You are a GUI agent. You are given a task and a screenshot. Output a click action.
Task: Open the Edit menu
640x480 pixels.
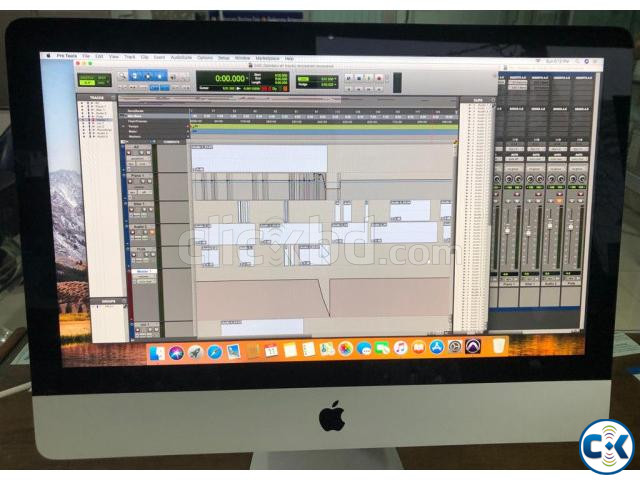99,56
